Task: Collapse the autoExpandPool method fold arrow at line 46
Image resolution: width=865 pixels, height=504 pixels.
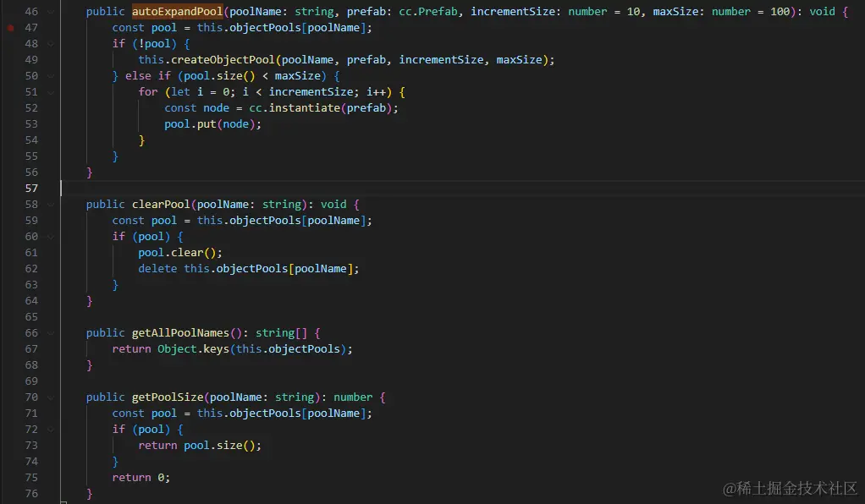Action: (x=51, y=12)
